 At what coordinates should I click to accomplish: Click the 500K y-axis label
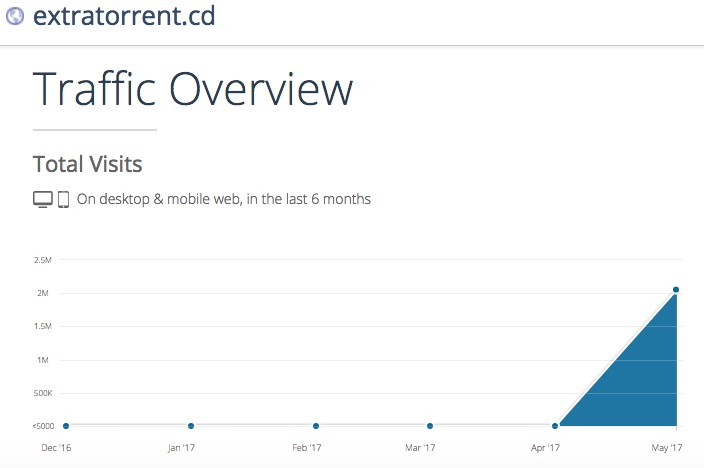click(x=43, y=393)
